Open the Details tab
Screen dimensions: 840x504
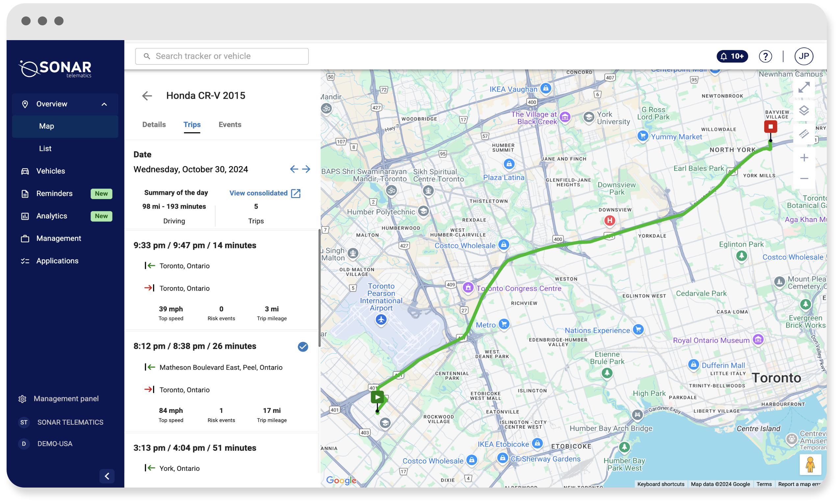[154, 125]
